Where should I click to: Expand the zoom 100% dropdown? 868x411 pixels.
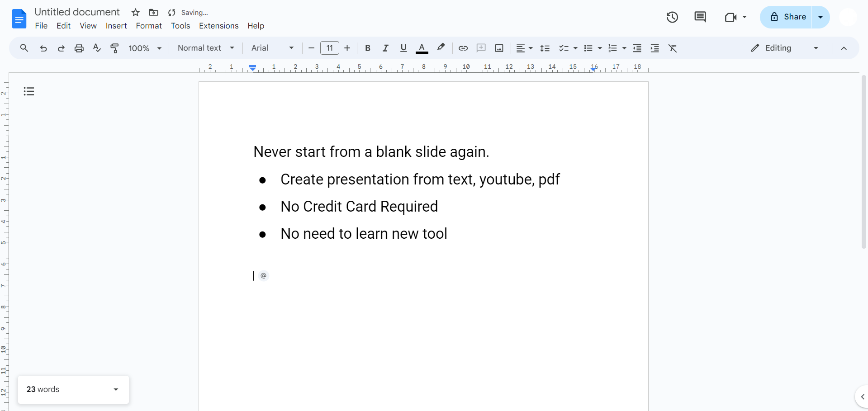145,48
